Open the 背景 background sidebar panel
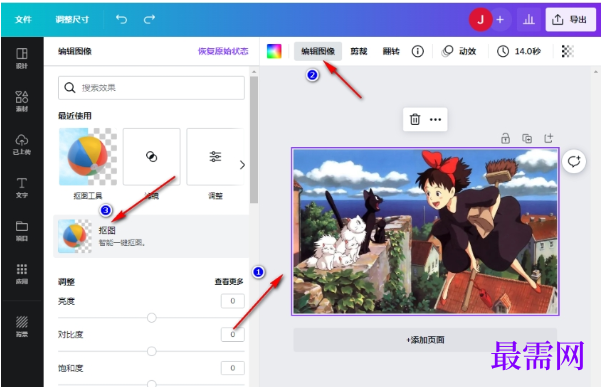The width and height of the screenshot is (603, 387). point(22,326)
